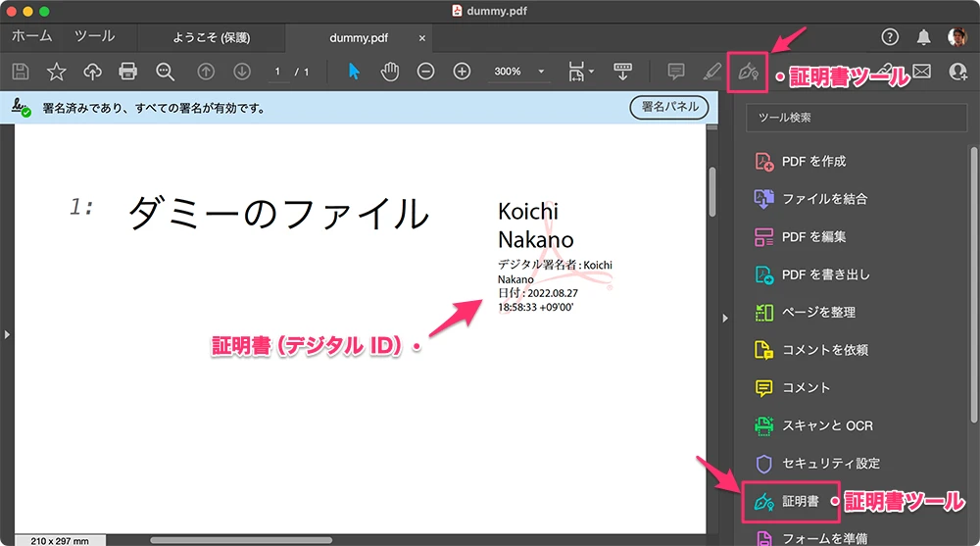Click the 署名パネル button
The height and width of the screenshot is (546, 980).
coord(668,107)
